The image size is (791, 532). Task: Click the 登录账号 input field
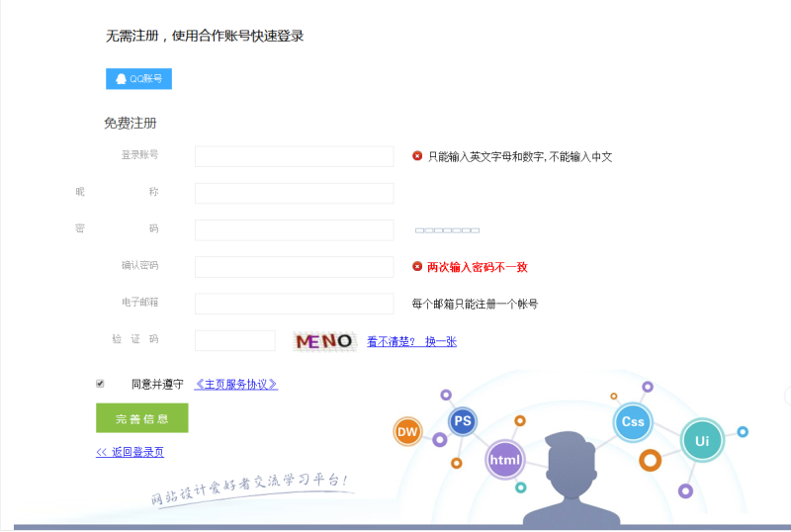click(294, 156)
